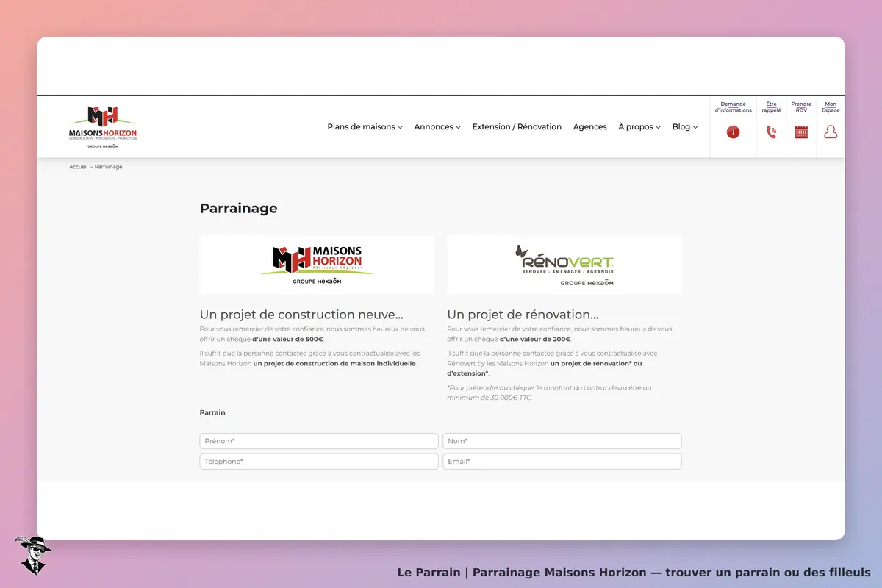This screenshot has height=588, width=882.
Task: Click the Demande d'informations label
Action: [733, 107]
